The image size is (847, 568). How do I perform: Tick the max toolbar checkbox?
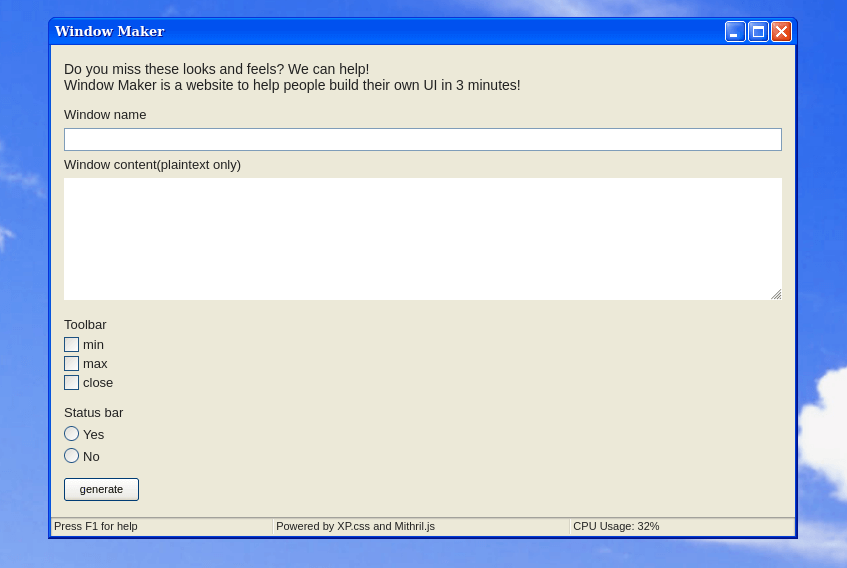coord(72,364)
